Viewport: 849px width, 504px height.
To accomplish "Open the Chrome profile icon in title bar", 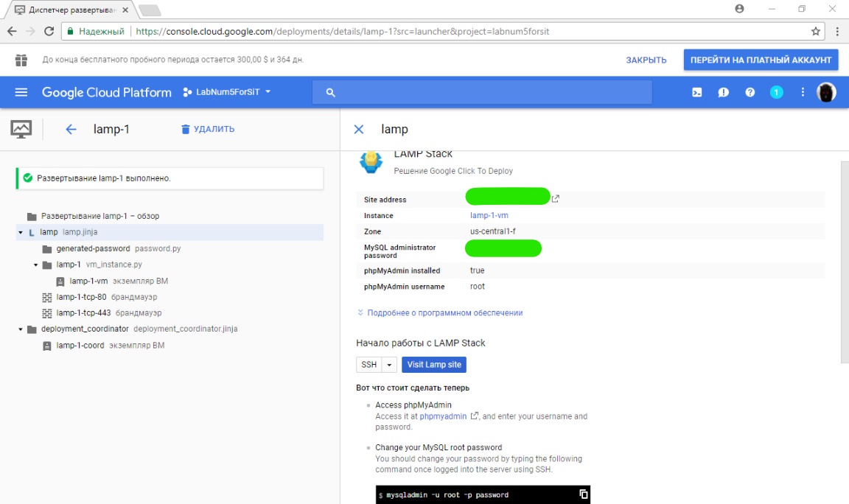I will click(x=740, y=9).
